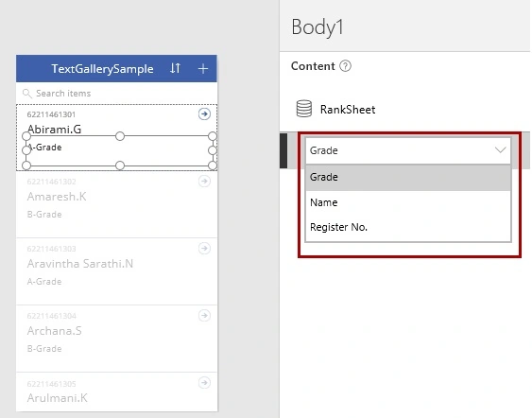This screenshot has height=418, width=532.
Task: Select the RankSheet data source label
Action: 348,110
